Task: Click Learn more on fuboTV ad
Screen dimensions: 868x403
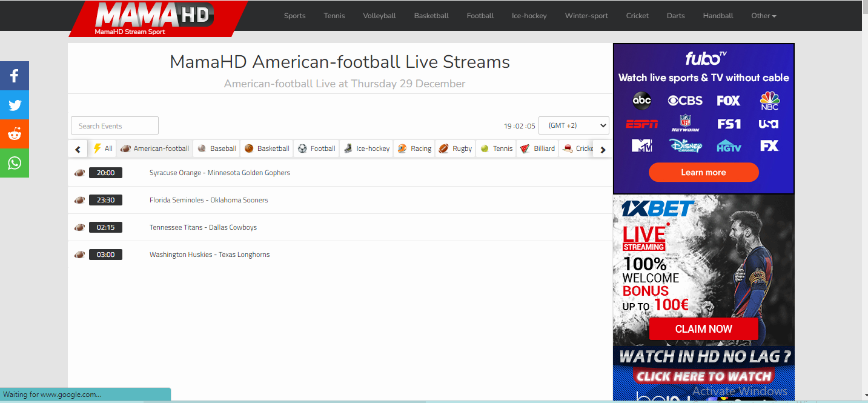Action: tap(703, 172)
